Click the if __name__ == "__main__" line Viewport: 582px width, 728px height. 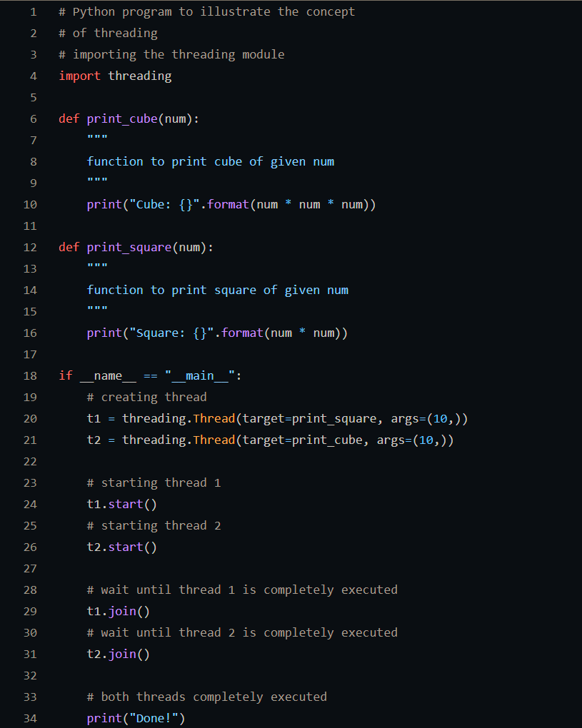coord(150,375)
